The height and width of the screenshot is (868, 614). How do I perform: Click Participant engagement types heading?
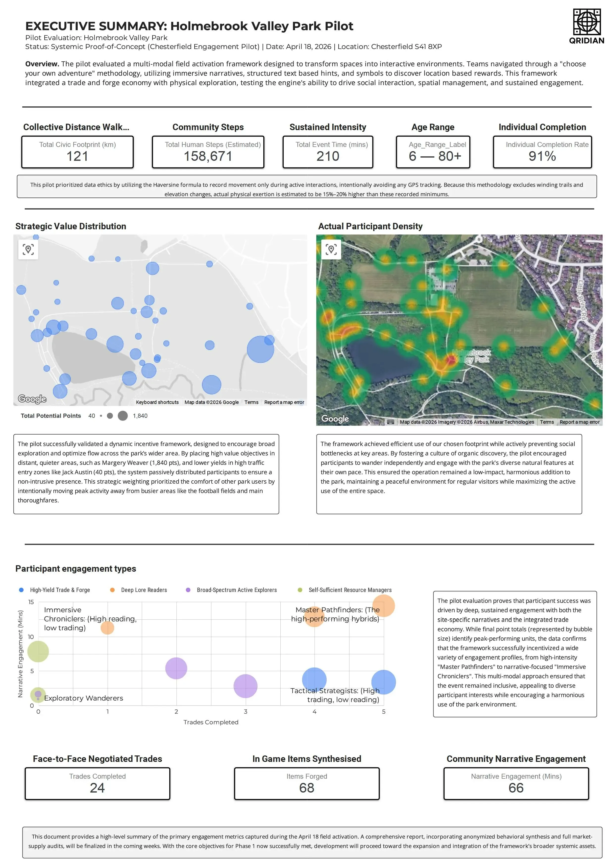pos(76,569)
